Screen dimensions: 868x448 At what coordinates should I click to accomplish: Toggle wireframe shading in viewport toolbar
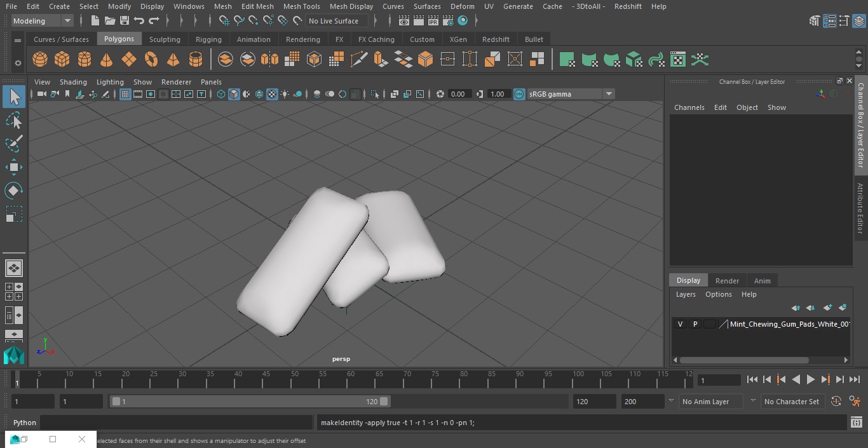[221, 94]
